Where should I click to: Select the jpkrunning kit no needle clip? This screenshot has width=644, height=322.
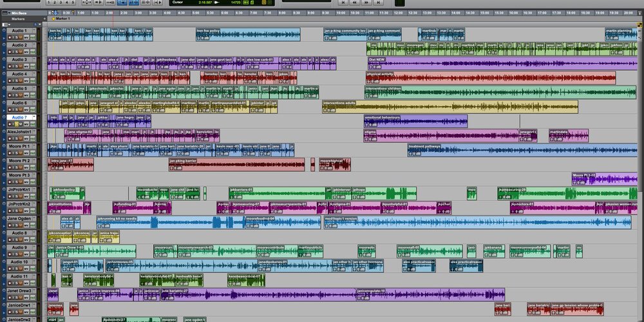(x=171, y=222)
